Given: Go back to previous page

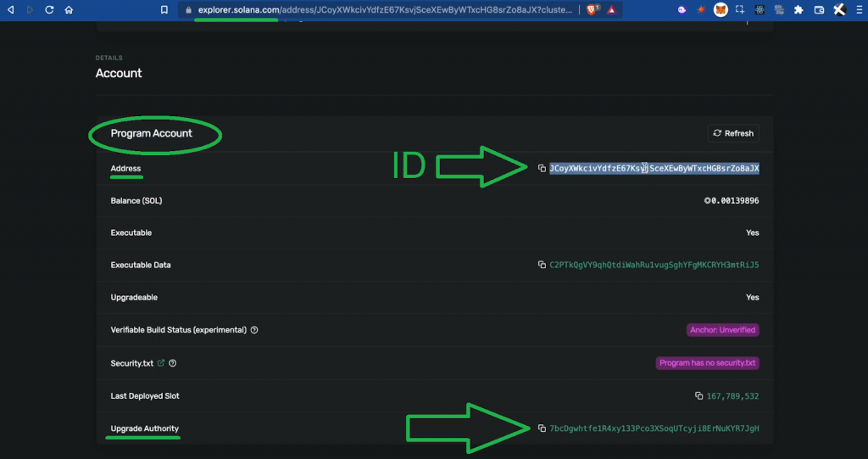Looking at the screenshot, I should pyautogui.click(x=10, y=9).
